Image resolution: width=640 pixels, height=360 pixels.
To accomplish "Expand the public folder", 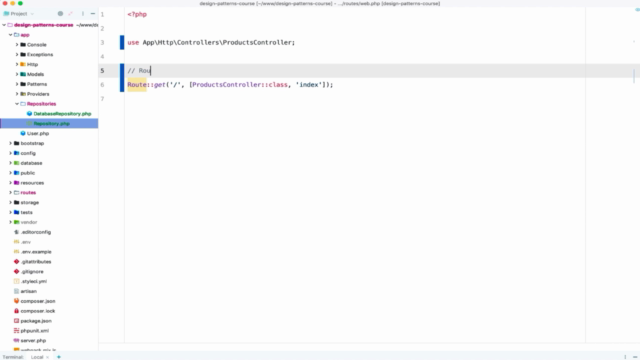I will click(x=11, y=173).
